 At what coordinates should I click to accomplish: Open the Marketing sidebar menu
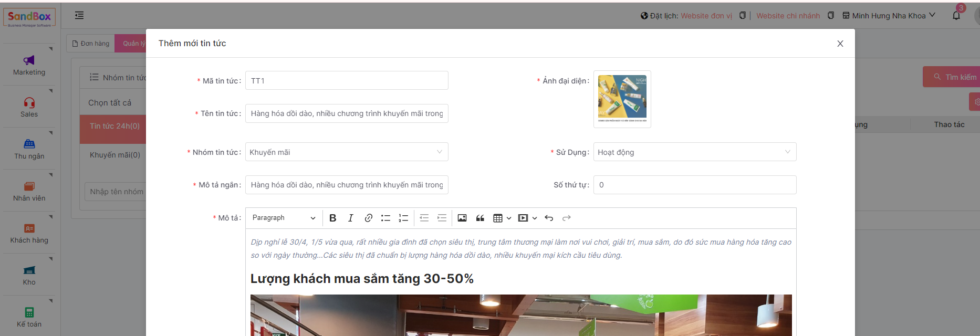[29, 65]
